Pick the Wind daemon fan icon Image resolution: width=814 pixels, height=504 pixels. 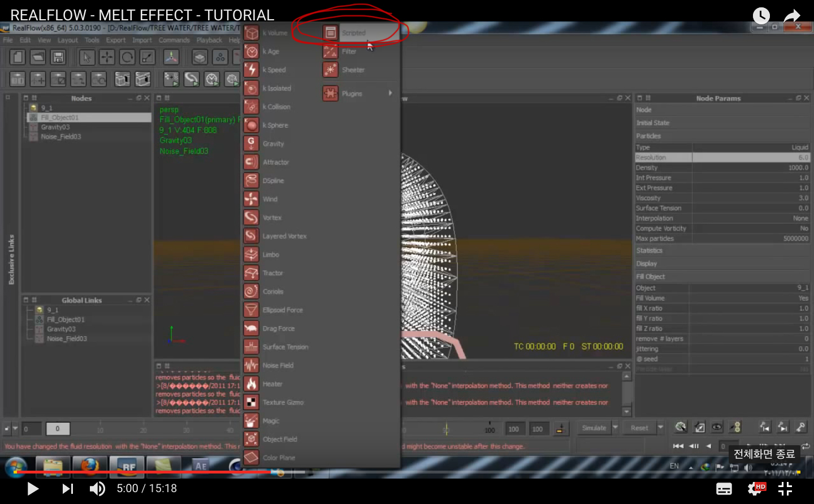[x=251, y=199]
